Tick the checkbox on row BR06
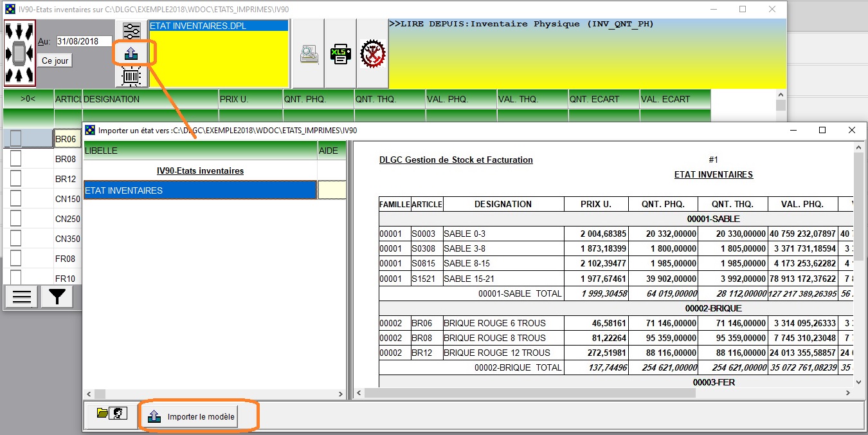The image size is (868, 435). (15, 138)
